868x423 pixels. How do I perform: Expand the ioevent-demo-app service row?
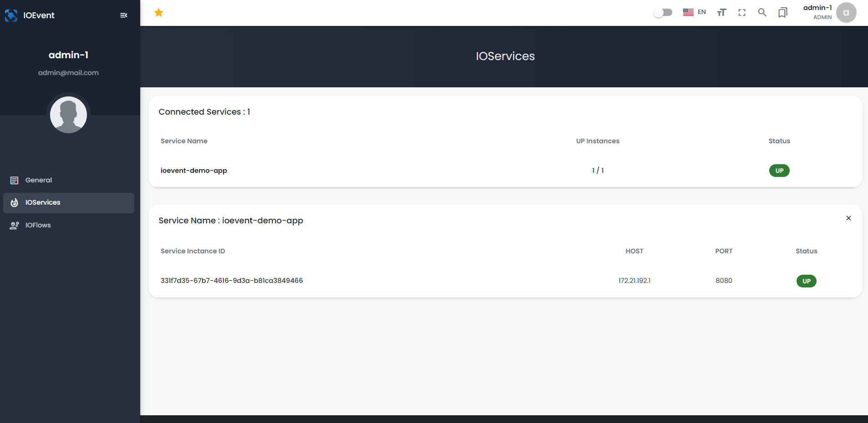[193, 171]
